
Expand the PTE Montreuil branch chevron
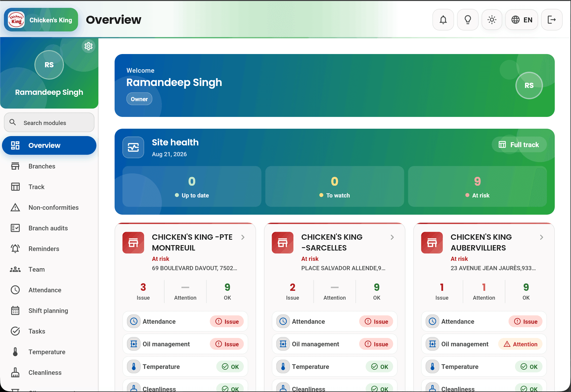click(x=243, y=237)
